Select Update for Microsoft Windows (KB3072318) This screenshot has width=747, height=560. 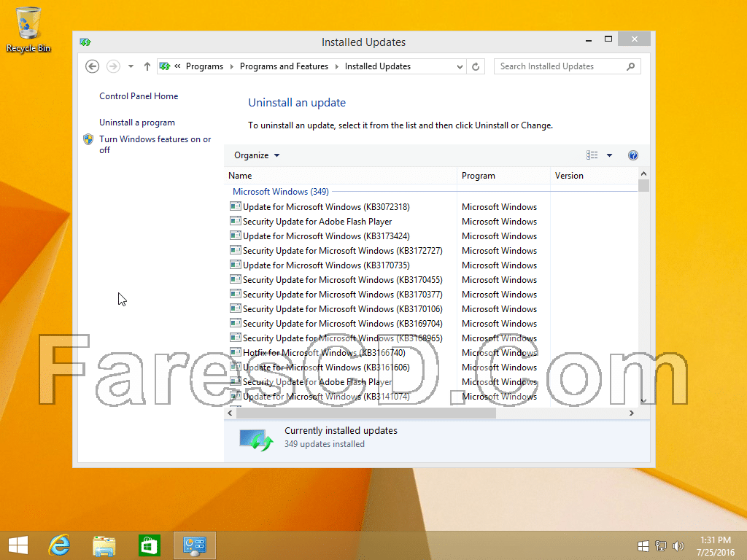(x=326, y=207)
